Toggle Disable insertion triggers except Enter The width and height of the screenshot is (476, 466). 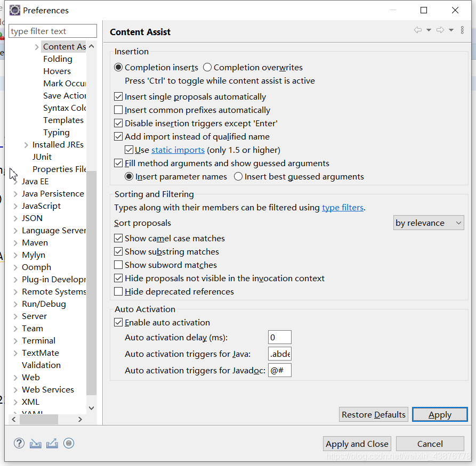coord(118,123)
